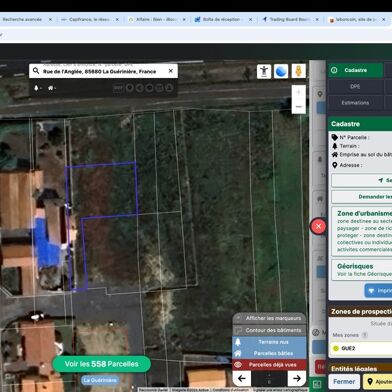
Task: Close the Recherche avancée browser tab
Action: [x=50, y=20]
